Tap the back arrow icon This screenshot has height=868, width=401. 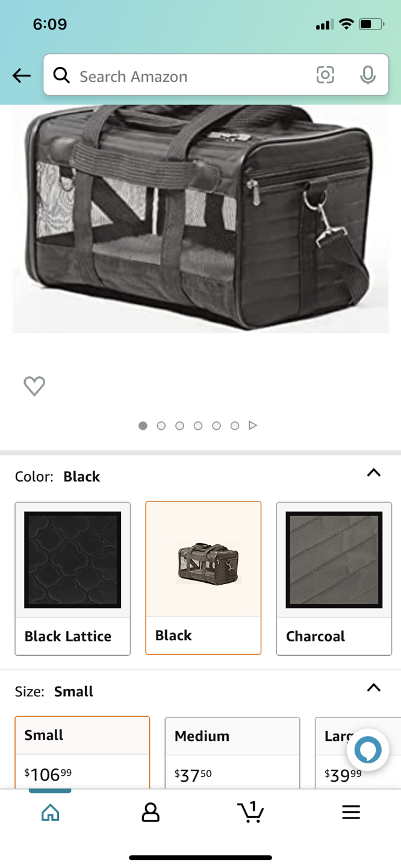tap(22, 76)
